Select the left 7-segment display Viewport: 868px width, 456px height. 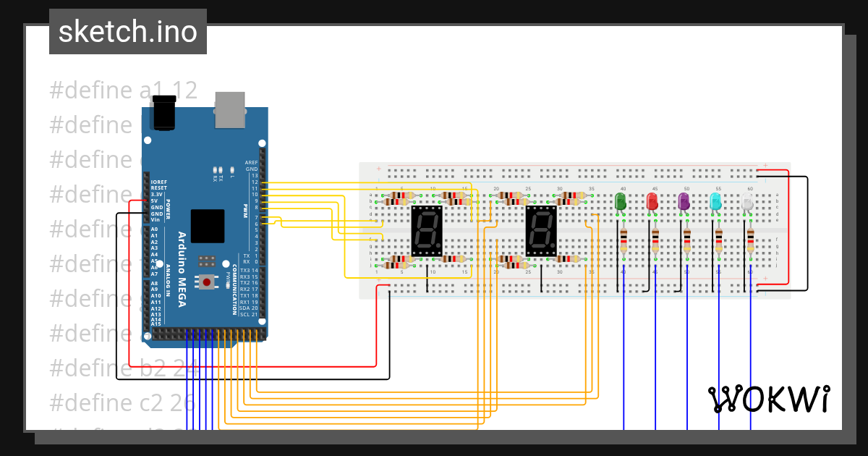427,232
